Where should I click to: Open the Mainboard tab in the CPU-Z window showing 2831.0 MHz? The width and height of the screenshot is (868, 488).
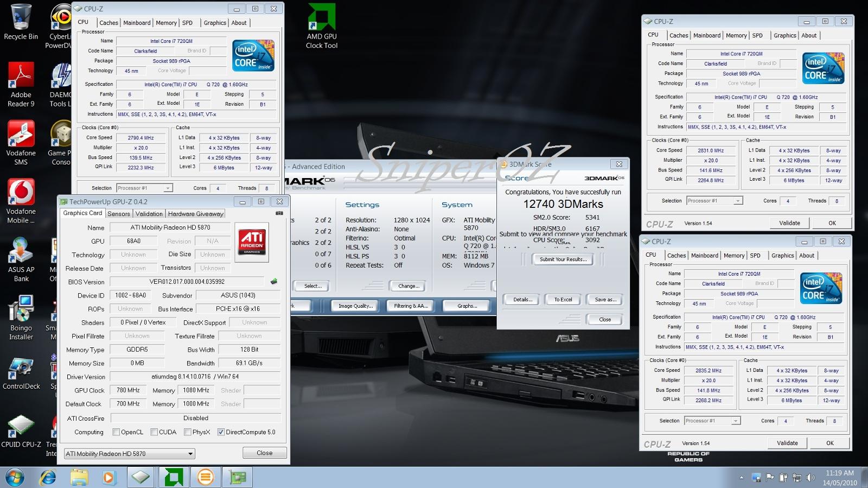click(707, 35)
